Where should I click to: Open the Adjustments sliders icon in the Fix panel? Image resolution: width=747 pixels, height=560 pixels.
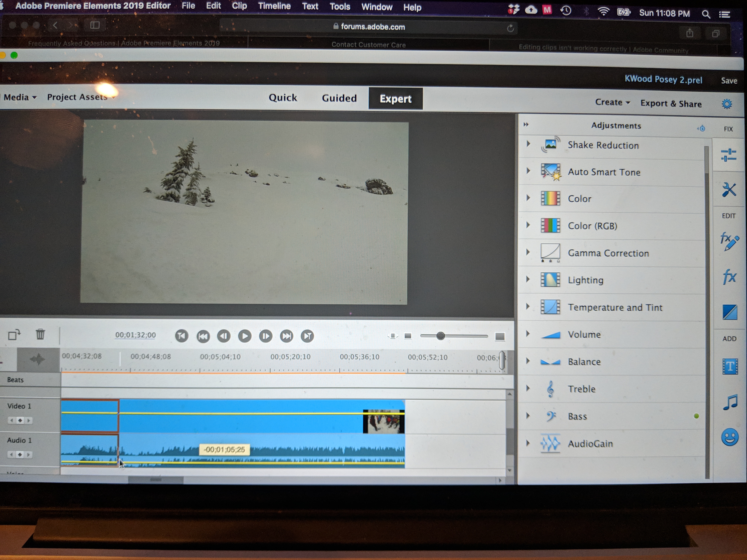[x=728, y=155]
